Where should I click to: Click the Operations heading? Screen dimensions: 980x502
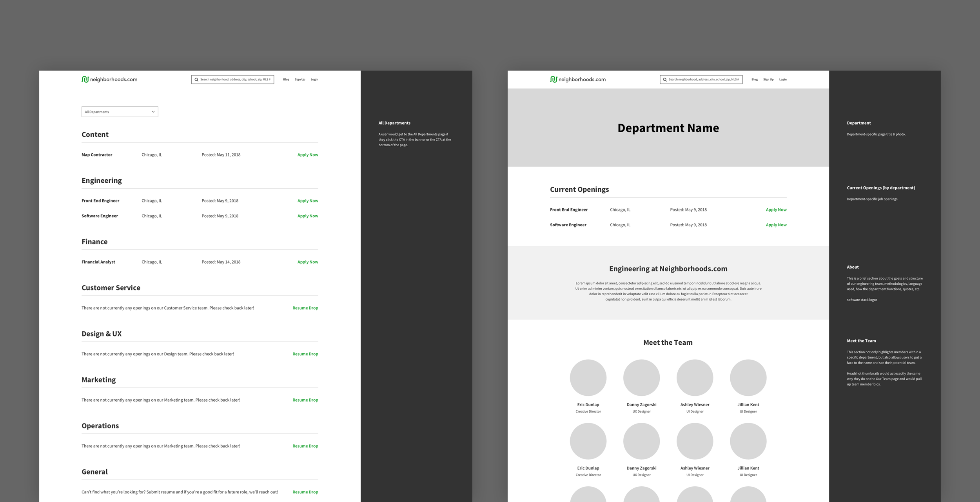tap(100, 426)
